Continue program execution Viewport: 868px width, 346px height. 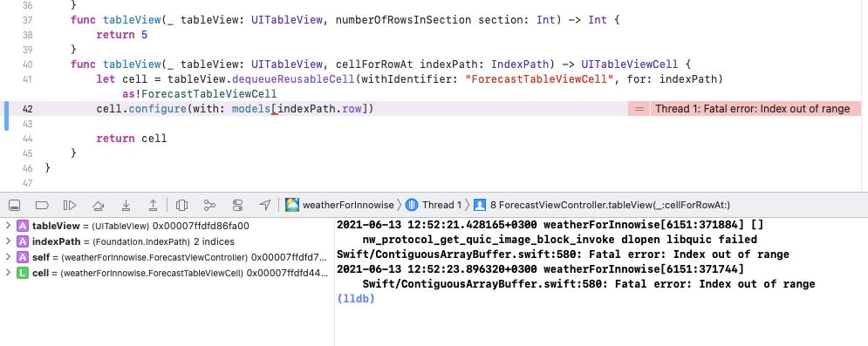pyautogui.click(x=70, y=205)
